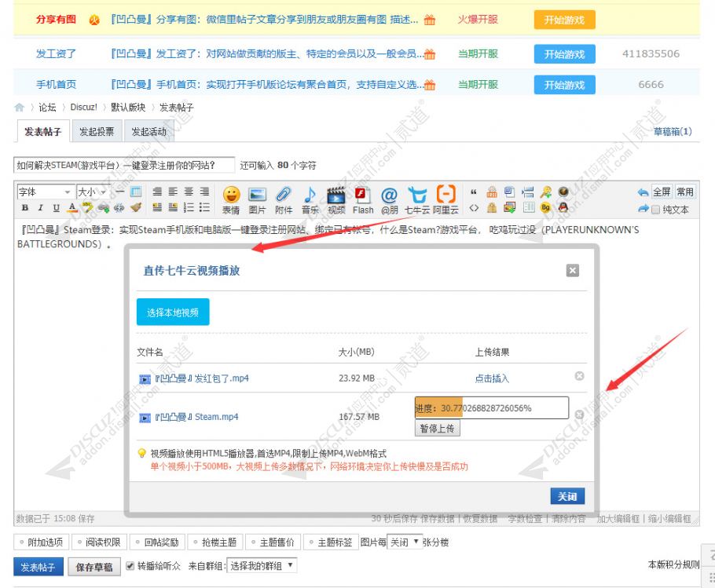The height and width of the screenshot is (588, 715).
Task: Mention a friend with @朋
Action: pyautogui.click(x=390, y=200)
